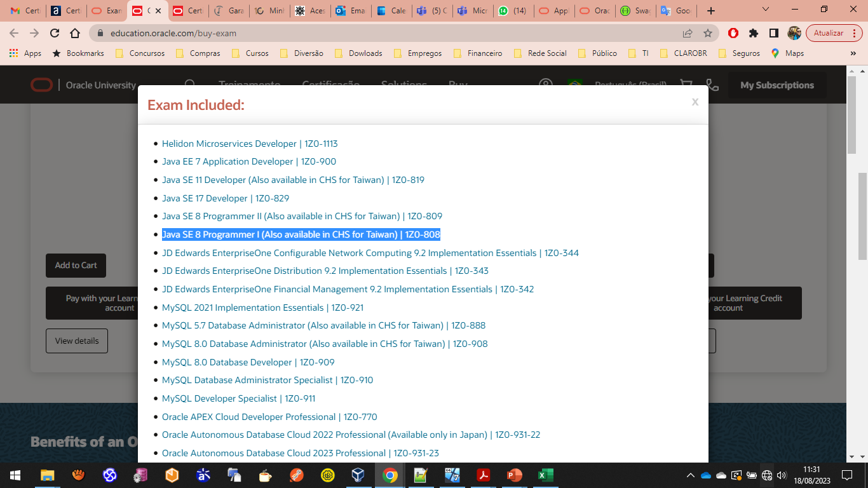Go back with browser back arrow
Screen dimensions: 868x488
14,33
